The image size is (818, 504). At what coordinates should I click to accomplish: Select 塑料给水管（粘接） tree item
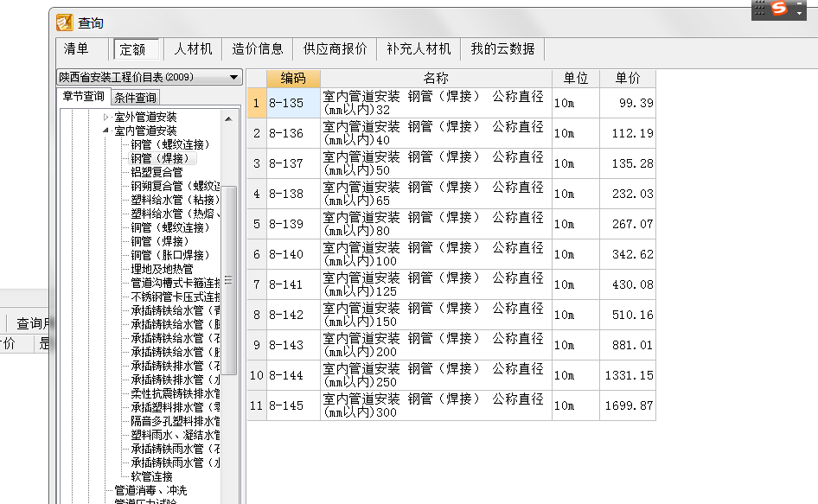[176, 200]
